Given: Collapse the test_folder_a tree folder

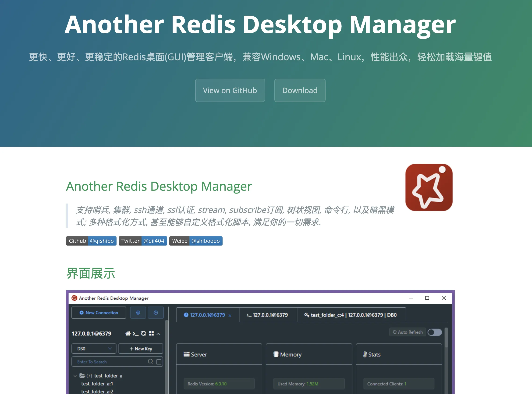Looking at the screenshot, I should click(x=75, y=376).
